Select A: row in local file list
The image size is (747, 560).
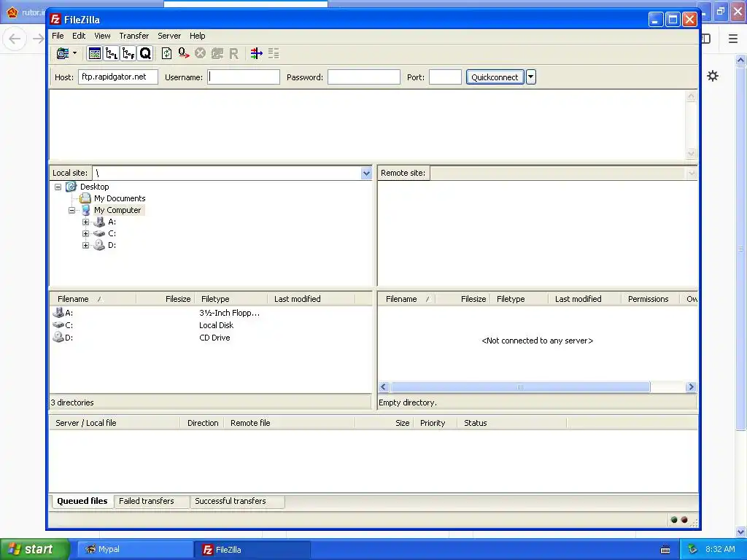pos(211,313)
